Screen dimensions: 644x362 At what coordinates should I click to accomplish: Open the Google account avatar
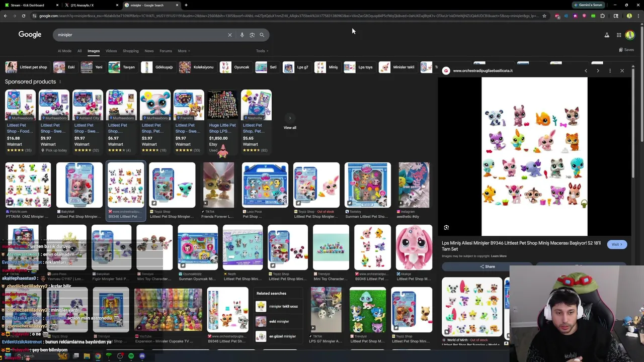630,35
